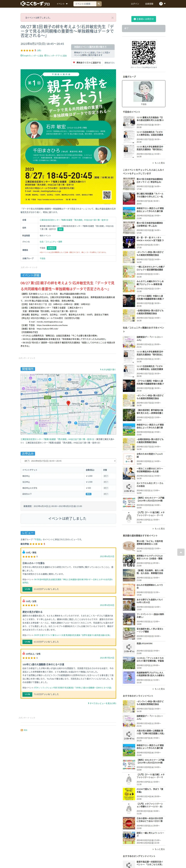Screen dimensions: 186x868
Task: Open もっと見る under 千田会のイベント
Action: click(158, 163)
